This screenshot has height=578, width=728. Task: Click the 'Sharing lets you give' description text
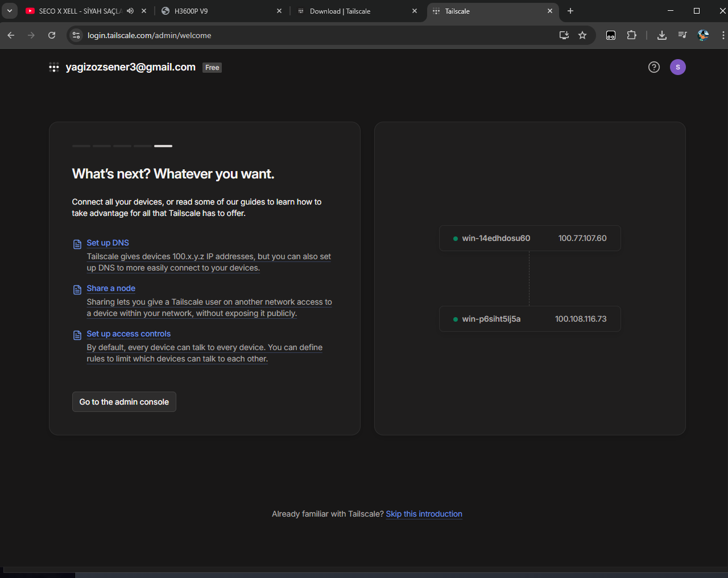click(209, 307)
